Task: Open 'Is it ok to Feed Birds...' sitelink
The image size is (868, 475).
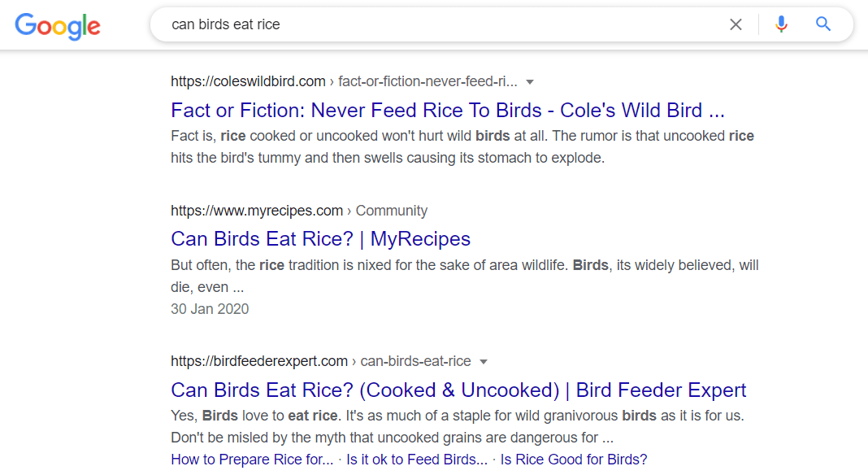Action: point(417,460)
